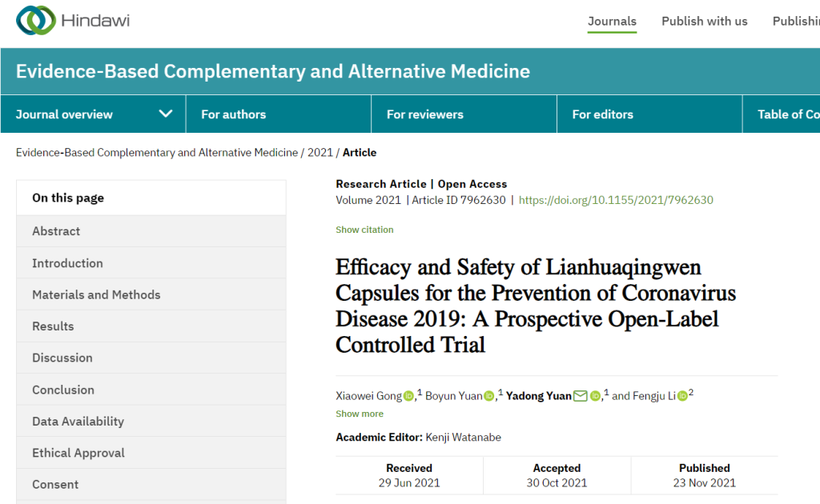Screen dimensions: 820x504
Task: Open the For reviewers tab
Action: 424,114
